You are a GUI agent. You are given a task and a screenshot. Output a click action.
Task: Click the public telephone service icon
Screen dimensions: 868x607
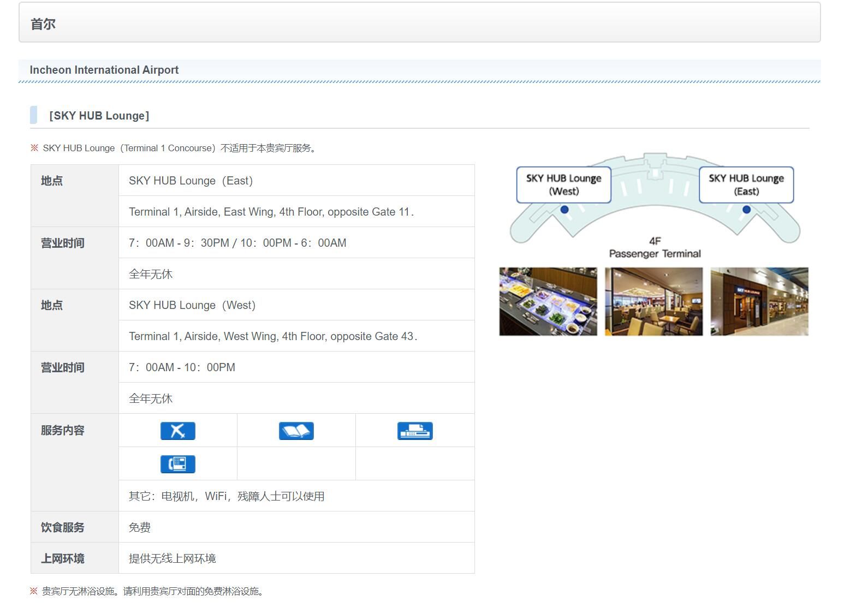pos(178,464)
